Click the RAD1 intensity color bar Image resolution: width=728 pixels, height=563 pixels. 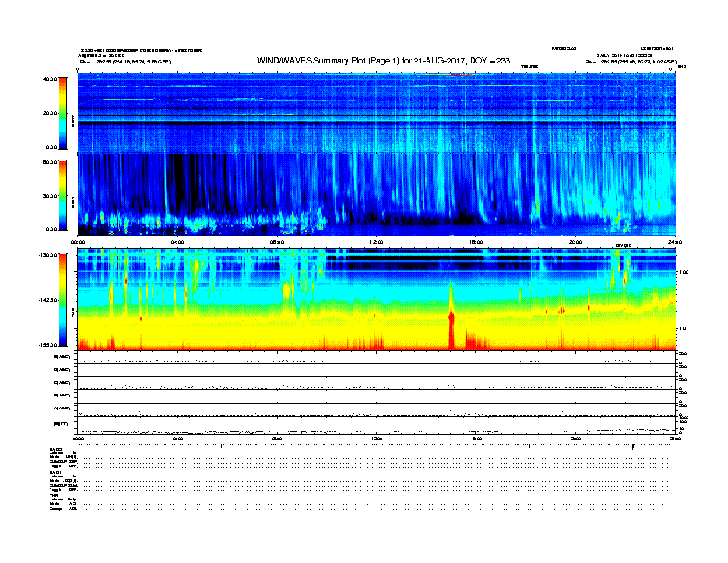(63, 195)
